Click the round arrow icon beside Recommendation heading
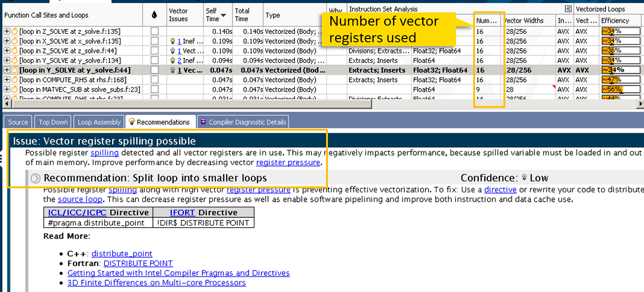The width and height of the screenshot is (644, 292). coord(36,178)
